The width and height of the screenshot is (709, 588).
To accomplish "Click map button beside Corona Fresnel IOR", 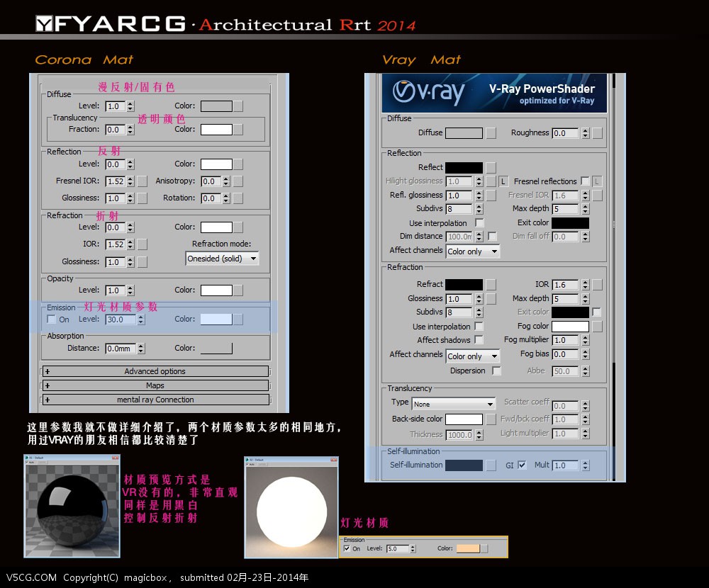I will point(143,181).
